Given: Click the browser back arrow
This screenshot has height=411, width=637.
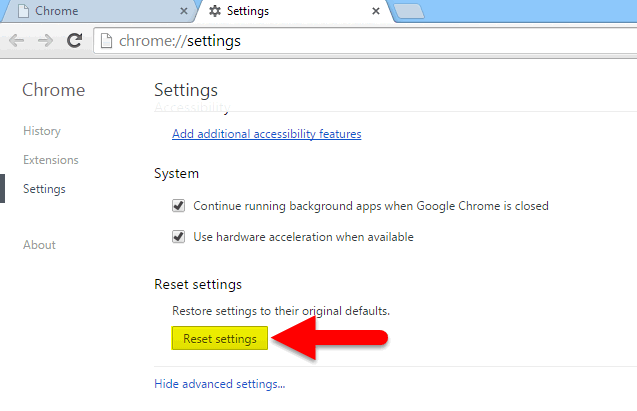Looking at the screenshot, I should pos(16,41).
